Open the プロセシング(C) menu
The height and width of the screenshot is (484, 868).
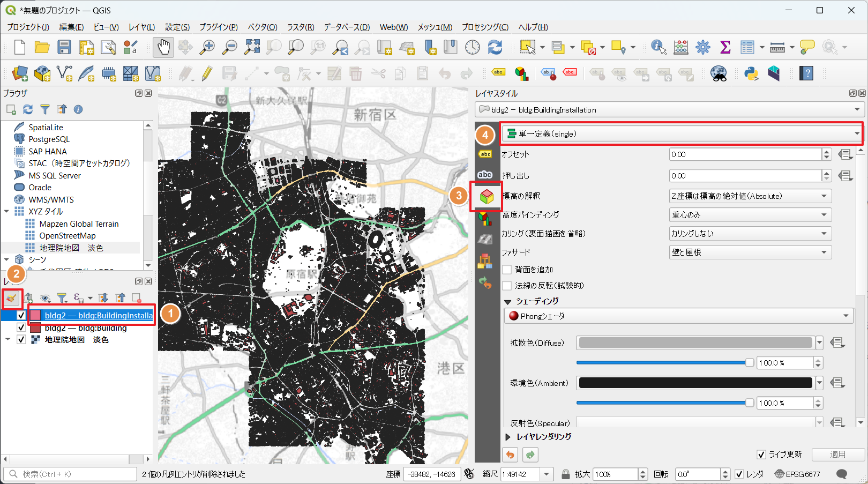pos(485,27)
